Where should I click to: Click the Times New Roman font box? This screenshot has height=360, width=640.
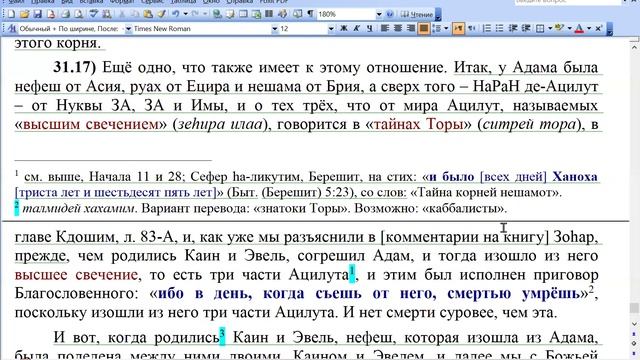202,29
